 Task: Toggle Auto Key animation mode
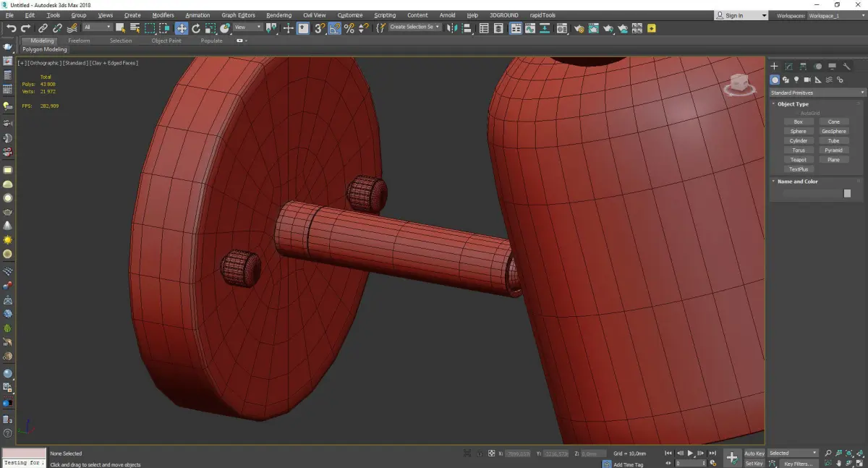click(x=754, y=454)
